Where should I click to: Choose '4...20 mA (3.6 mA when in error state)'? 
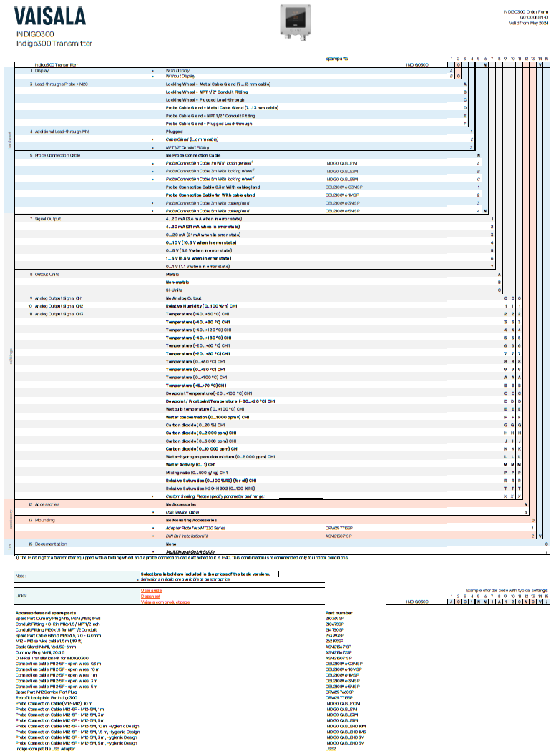tap(203, 219)
